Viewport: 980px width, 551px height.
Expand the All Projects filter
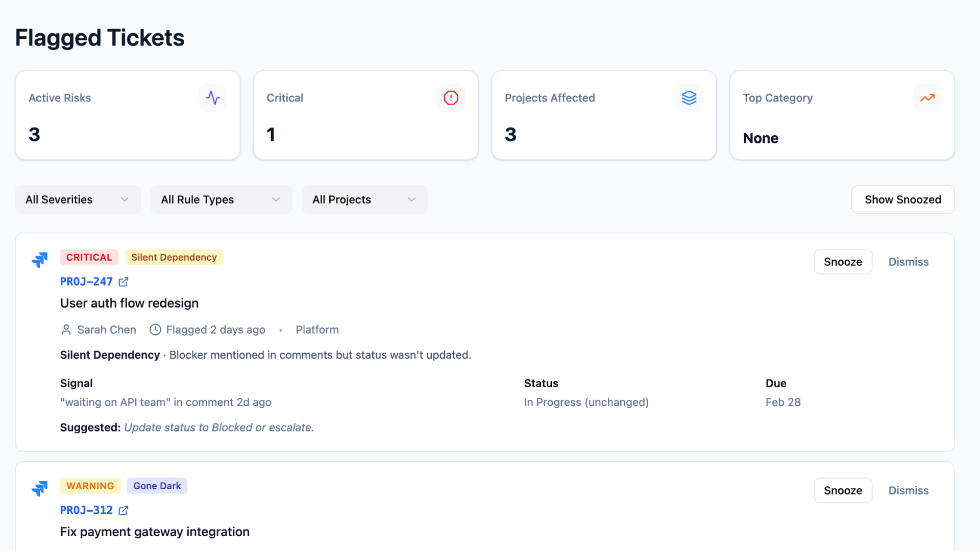pos(364,199)
